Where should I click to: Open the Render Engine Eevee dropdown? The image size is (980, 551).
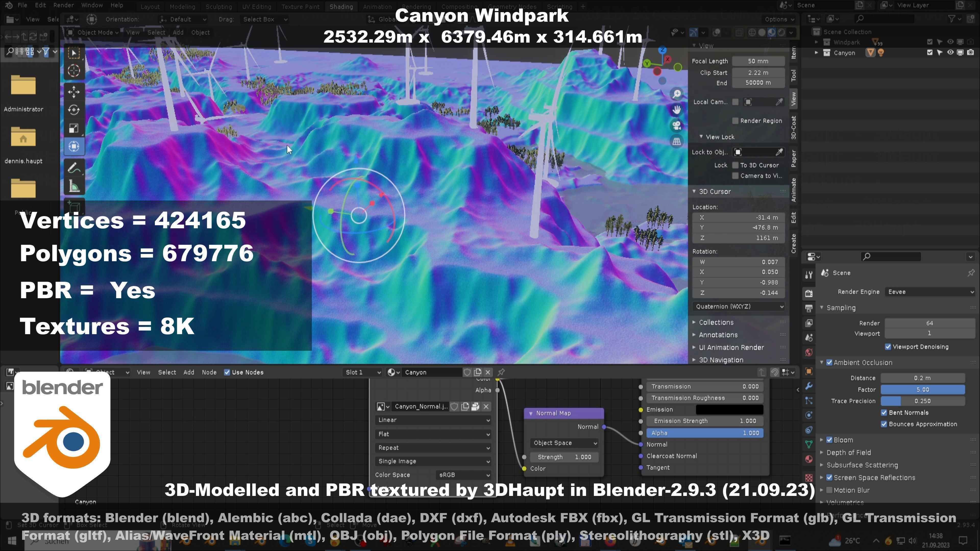(930, 292)
